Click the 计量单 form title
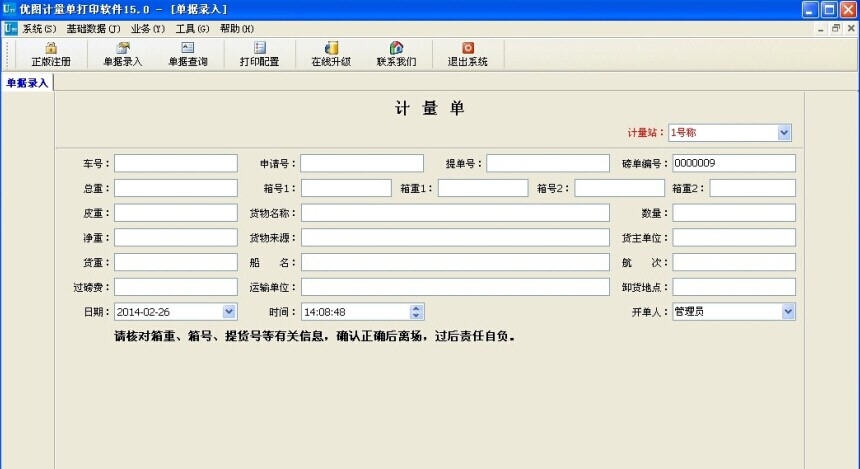This screenshot has height=469, width=860. tap(429, 108)
